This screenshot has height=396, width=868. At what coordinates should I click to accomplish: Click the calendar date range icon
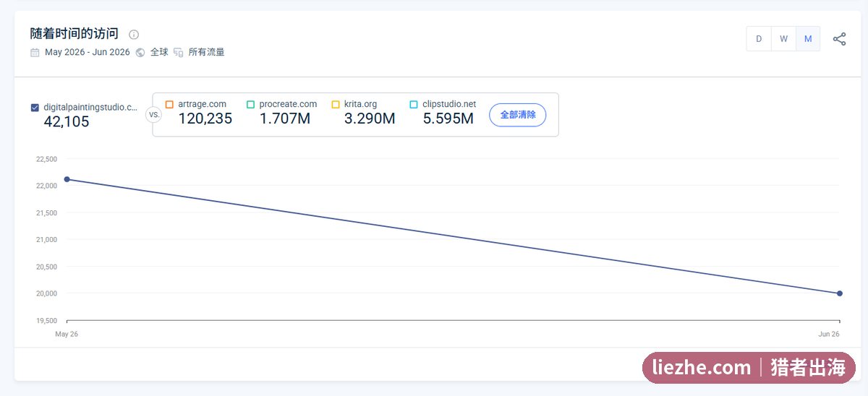pos(35,52)
